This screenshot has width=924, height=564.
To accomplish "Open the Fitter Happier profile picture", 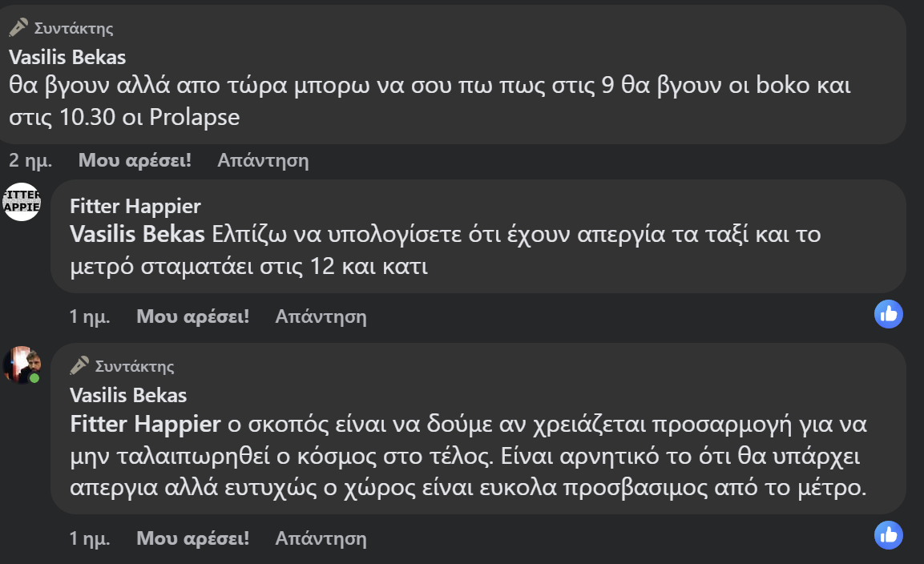I will click(x=22, y=202).
